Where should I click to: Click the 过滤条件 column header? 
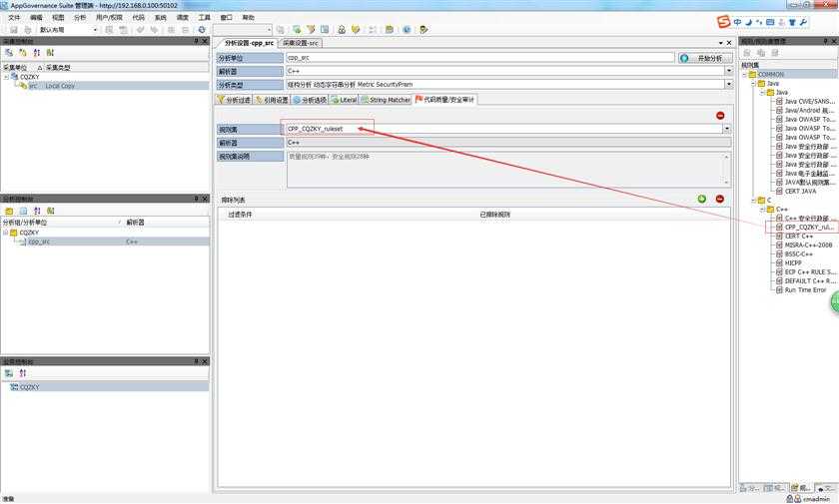coord(239,215)
